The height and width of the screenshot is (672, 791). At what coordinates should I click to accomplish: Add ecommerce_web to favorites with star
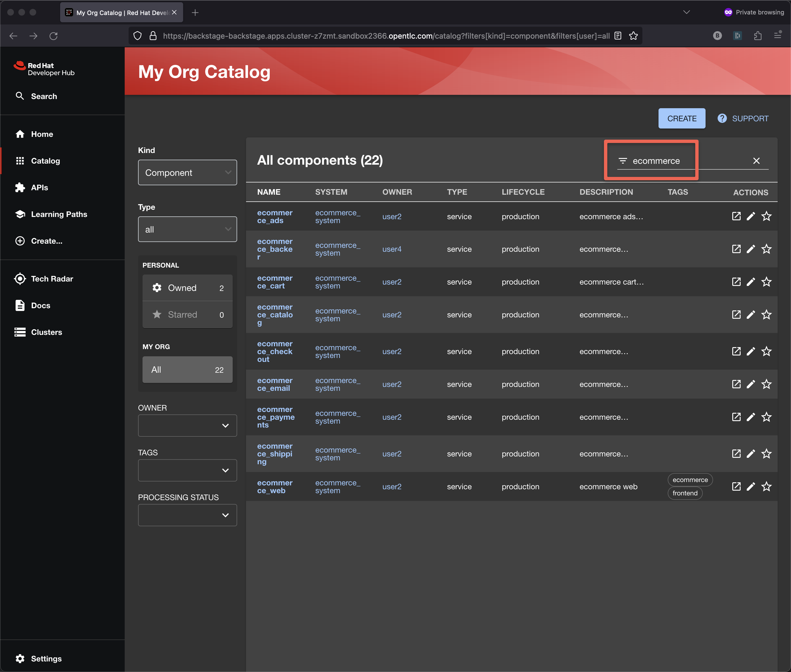pos(766,486)
